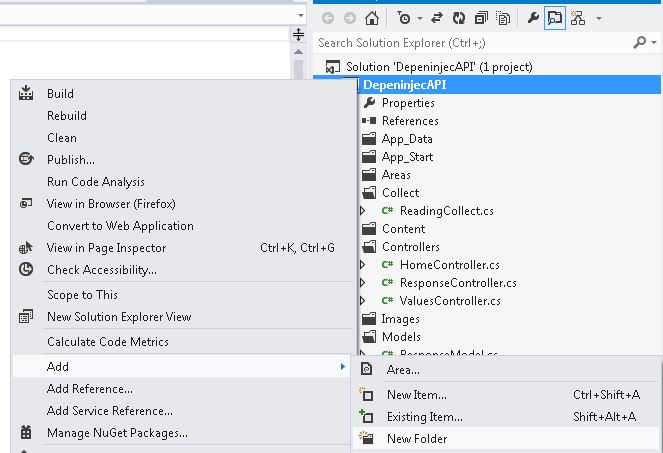663x453 pixels.
Task: Choose Manage NuGet Packages menu entry
Action: [x=117, y=433]
